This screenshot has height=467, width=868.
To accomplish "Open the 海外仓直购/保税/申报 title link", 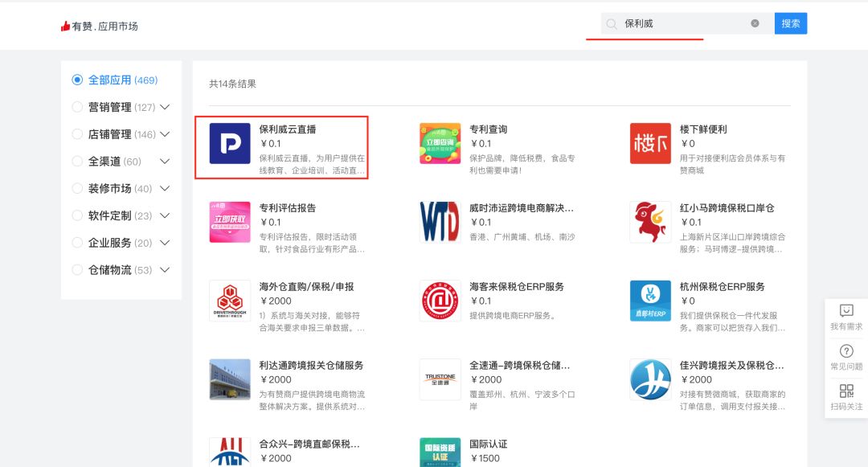I will point(306,286).
